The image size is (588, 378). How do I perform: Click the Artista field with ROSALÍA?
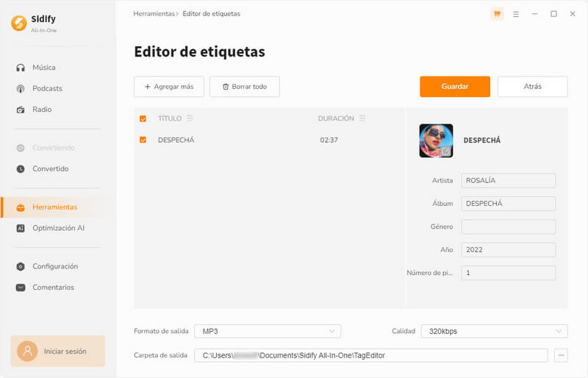pyautogui.click(x=508, y=181)
